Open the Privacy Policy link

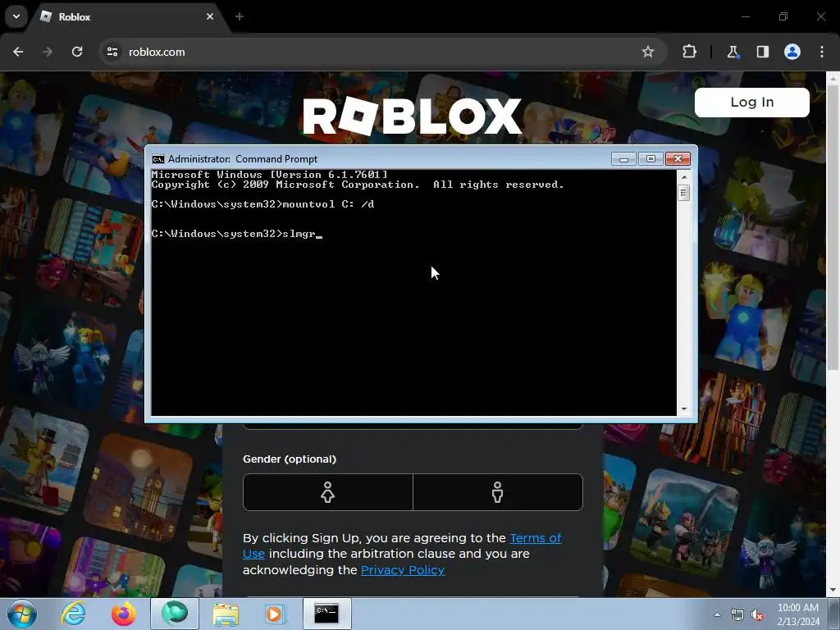coord(402,570)
